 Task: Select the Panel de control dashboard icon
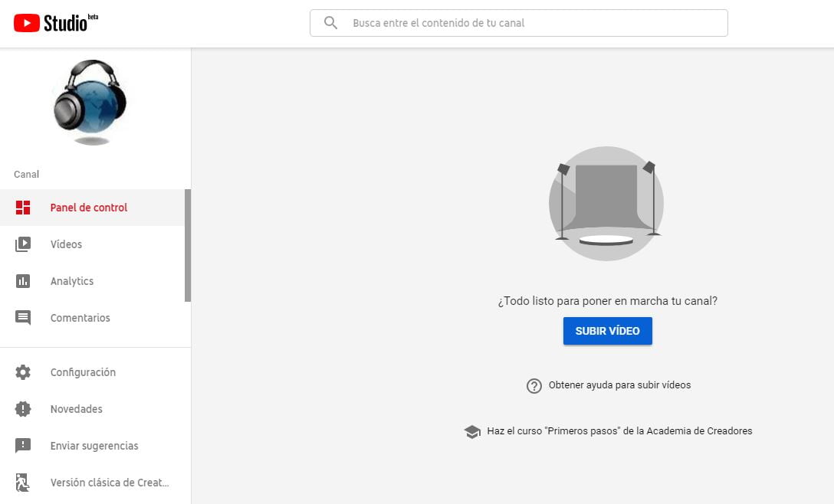pos(23,208)
